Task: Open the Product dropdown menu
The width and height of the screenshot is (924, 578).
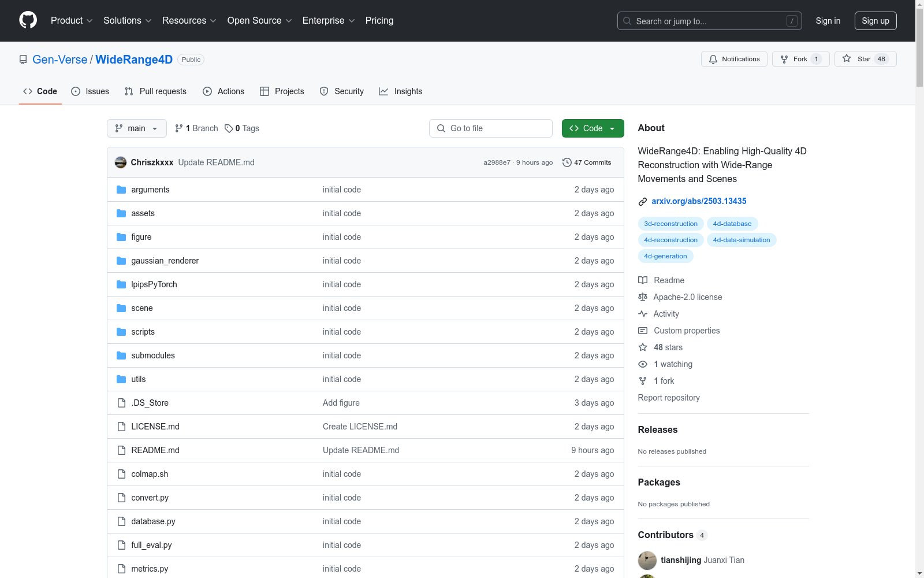Action: [x=72, y=20]
